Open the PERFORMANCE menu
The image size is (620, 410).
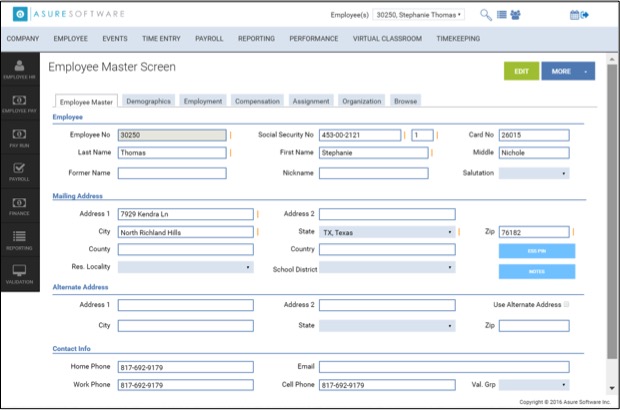(314, 39)
